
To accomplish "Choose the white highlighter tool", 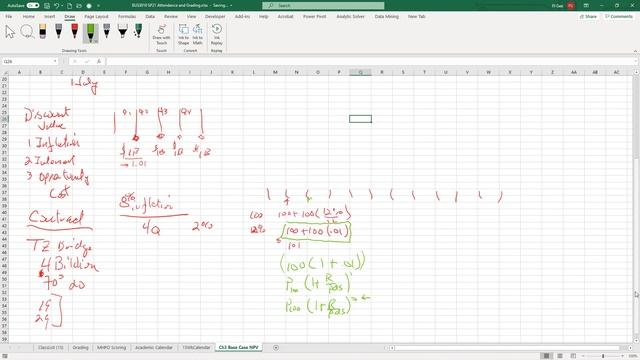I will pos(122,31).
